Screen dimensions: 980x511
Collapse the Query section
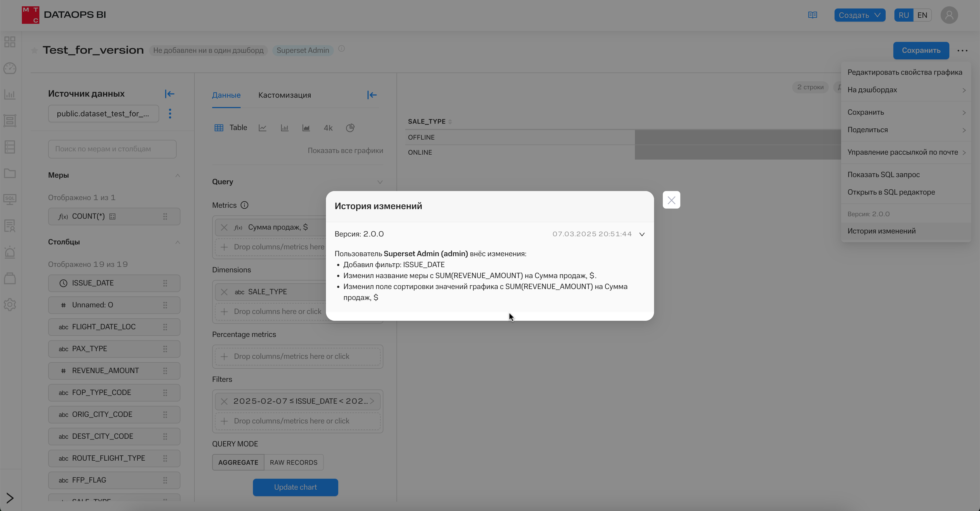pos(380,182)
